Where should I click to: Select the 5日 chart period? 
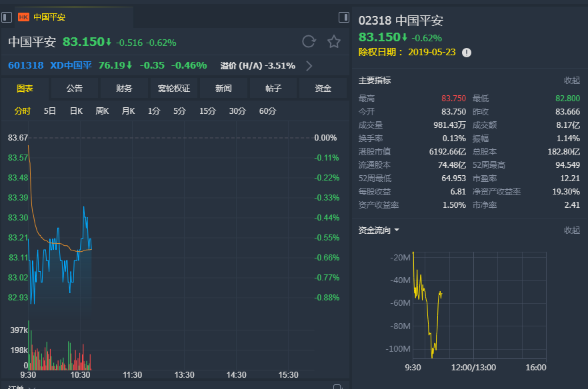[x=50, y=111]
